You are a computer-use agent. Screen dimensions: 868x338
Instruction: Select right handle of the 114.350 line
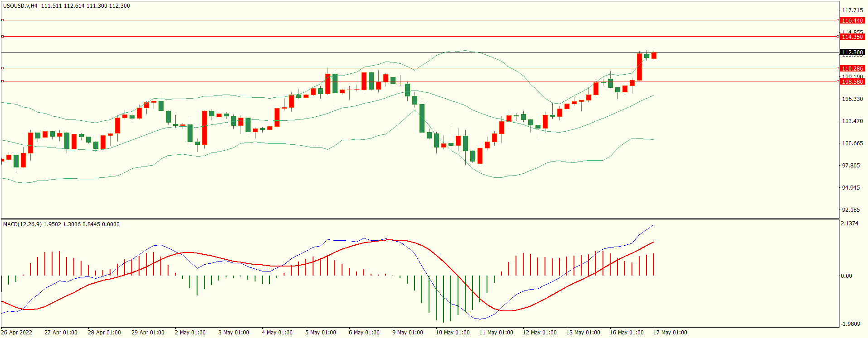[x=838, y=37]
